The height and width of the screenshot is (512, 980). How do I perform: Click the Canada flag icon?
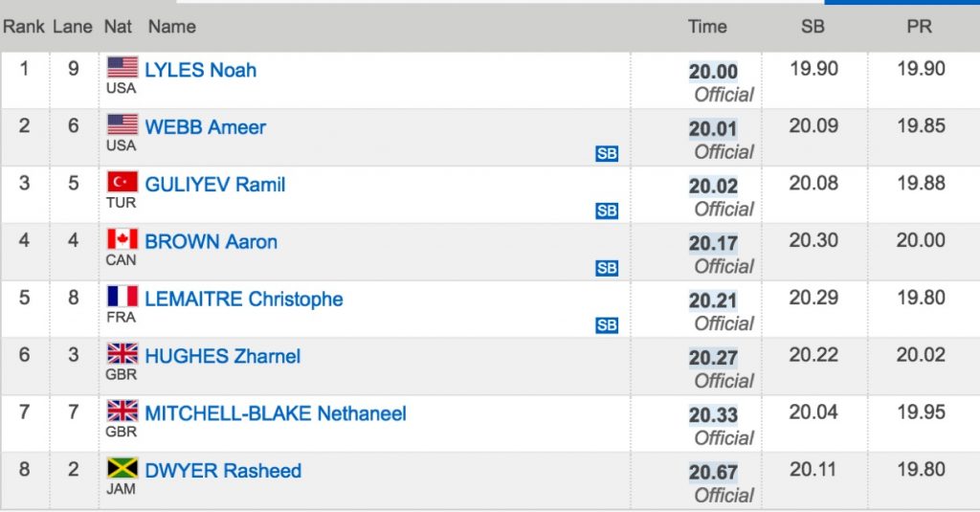[122, 239]
